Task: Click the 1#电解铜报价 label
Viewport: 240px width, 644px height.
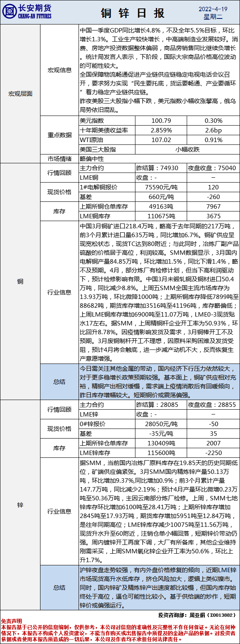Action: pyautogui.click(x=99, y=187)
